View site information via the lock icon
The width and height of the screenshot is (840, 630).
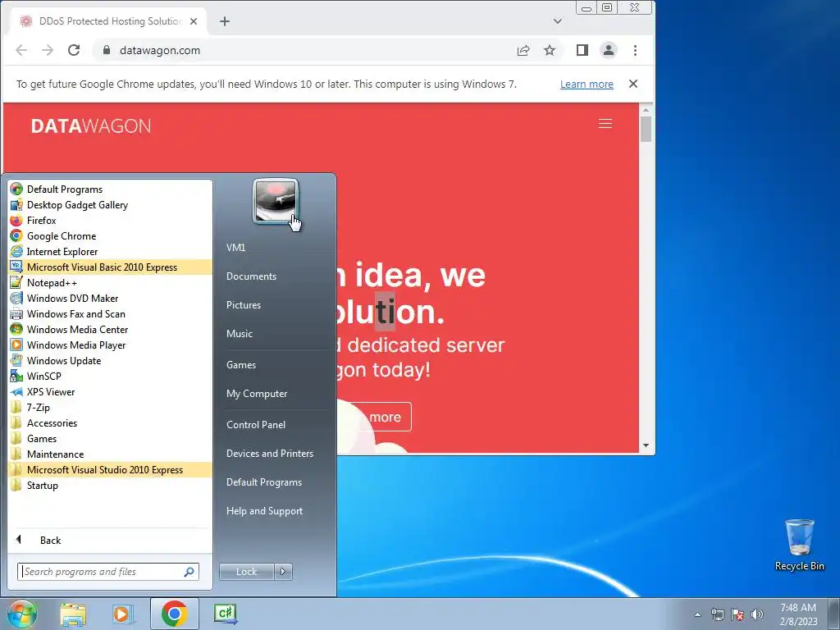106,50
